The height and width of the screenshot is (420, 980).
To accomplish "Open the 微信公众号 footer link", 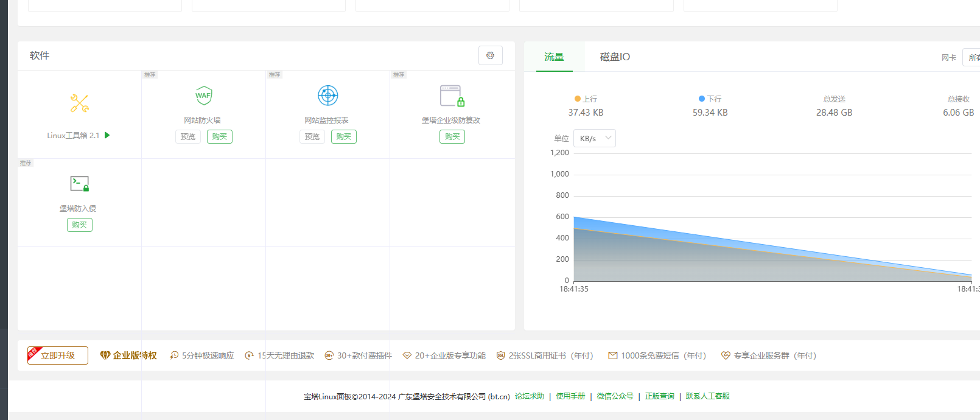I will click(x=615, y=396).
